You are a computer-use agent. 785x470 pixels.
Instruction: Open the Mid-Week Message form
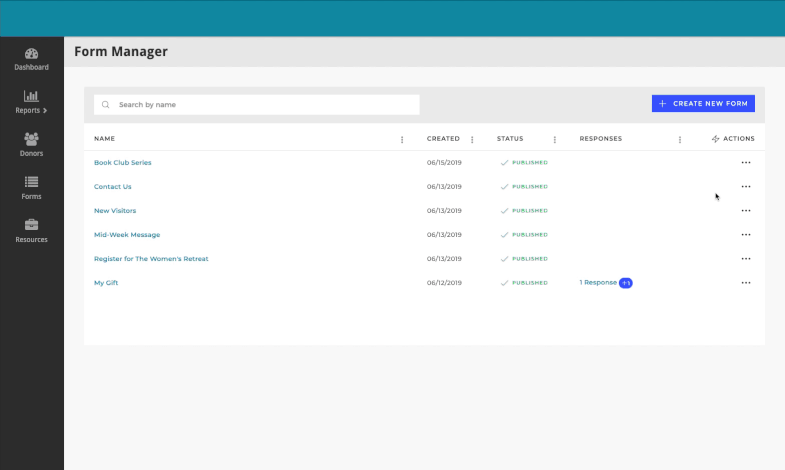[127, 235]
